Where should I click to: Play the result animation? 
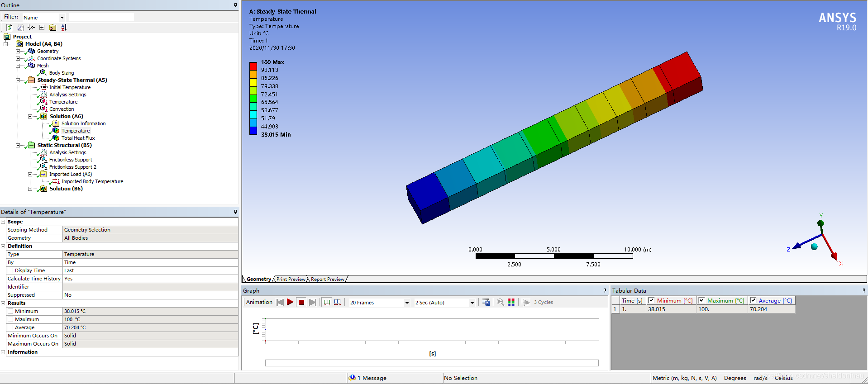point(291,302)
